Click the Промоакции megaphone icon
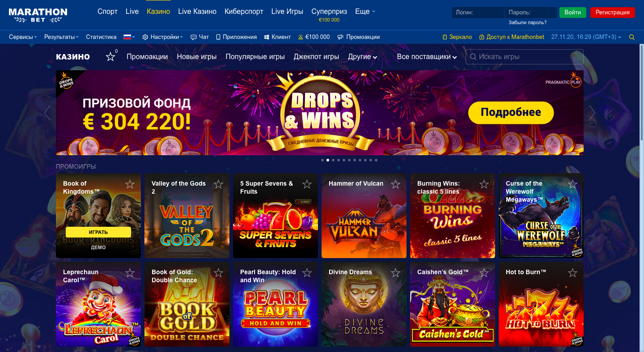The width and height of the screenshot is (644, 352). coord(340,37)
